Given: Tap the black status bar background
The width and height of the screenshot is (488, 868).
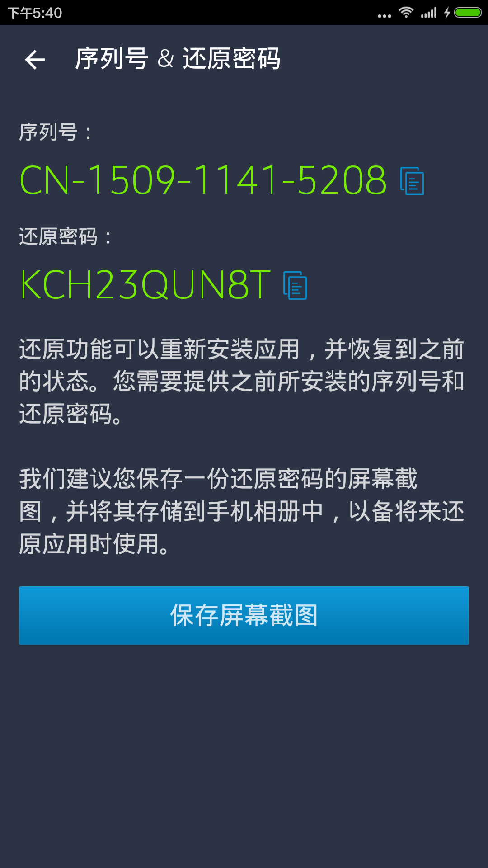Looking at the screenshot, I should click(217, 12).
